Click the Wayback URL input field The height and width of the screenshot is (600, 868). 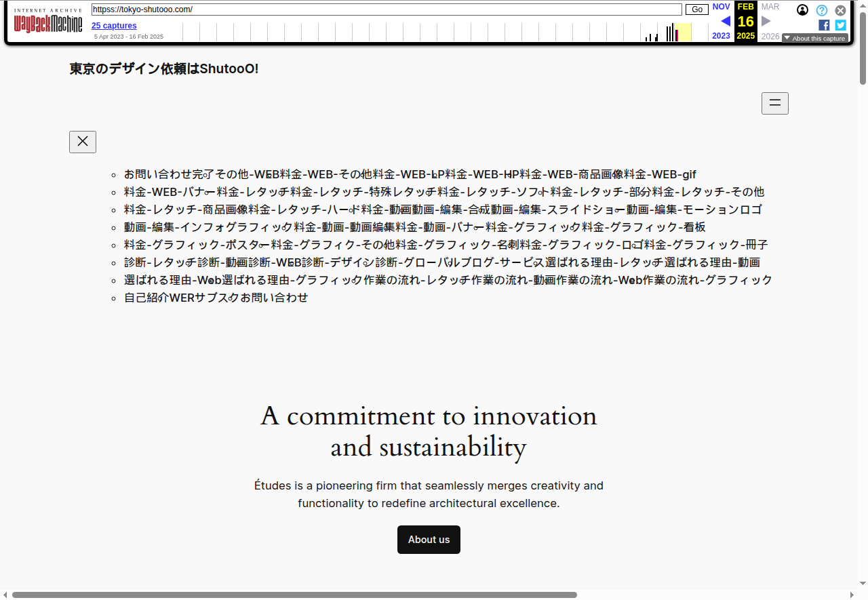point(387,9)
